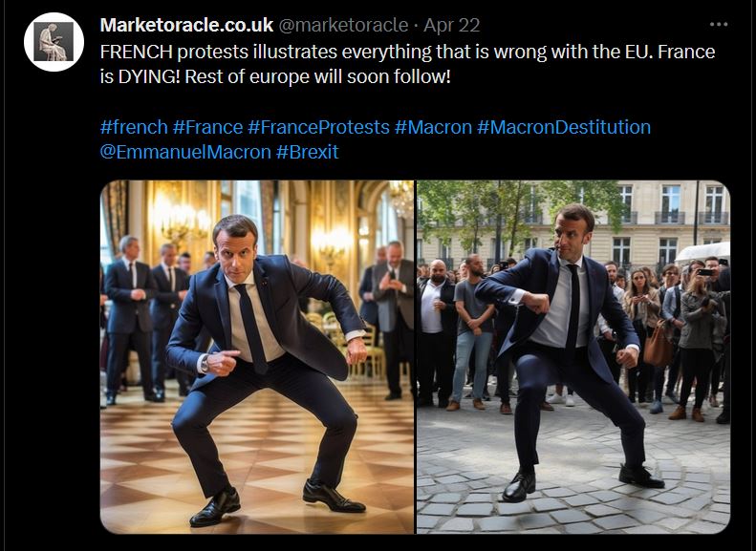
Task: Click the @EmmanuelMacron mention
Action: pyautogui.click(x=185, y=152)
